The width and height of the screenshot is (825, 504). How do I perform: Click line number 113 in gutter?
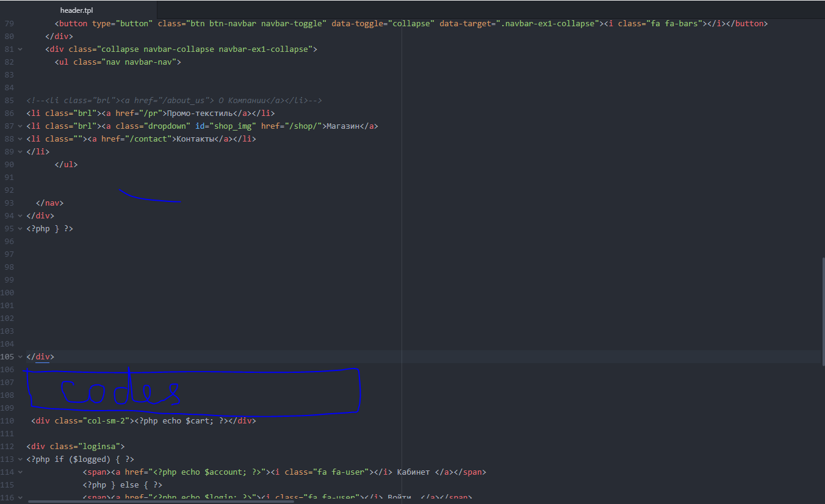tap(7, 459)
